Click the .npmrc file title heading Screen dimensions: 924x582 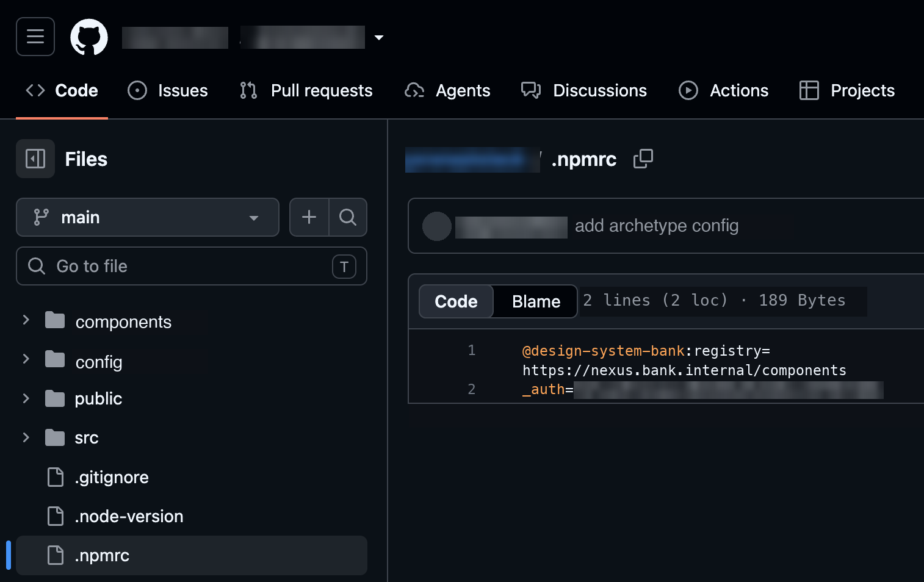(584, 159)
